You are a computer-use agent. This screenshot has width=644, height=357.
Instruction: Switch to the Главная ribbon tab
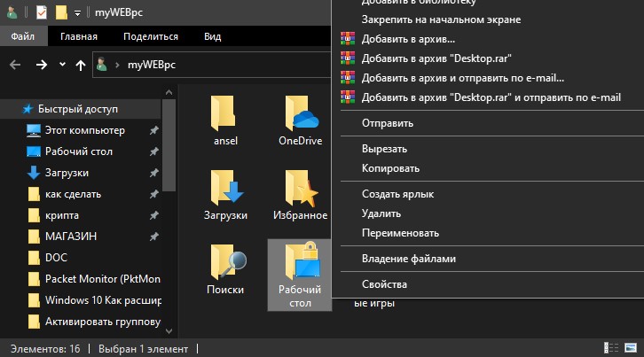pos(79,36)
